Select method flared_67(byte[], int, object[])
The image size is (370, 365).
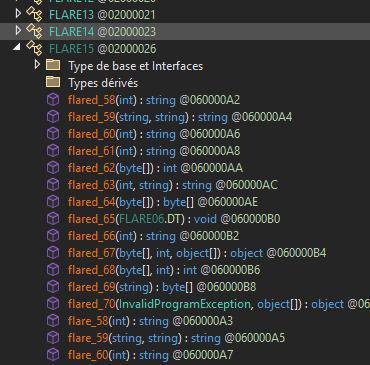pos(197,253)
